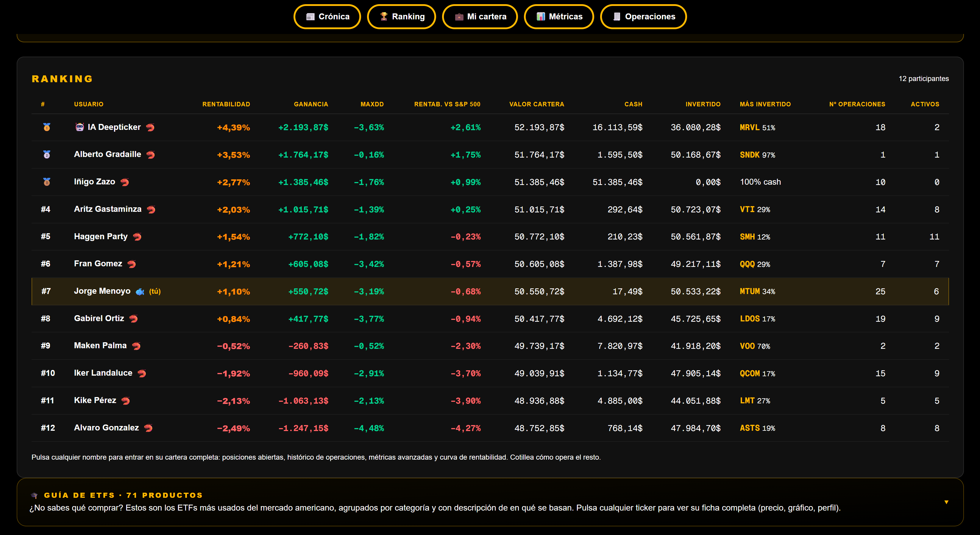This screenshot has width=980, height=535.
Task: Sort by the Rentabilidad column header
Action: click(x=226, y=104)
